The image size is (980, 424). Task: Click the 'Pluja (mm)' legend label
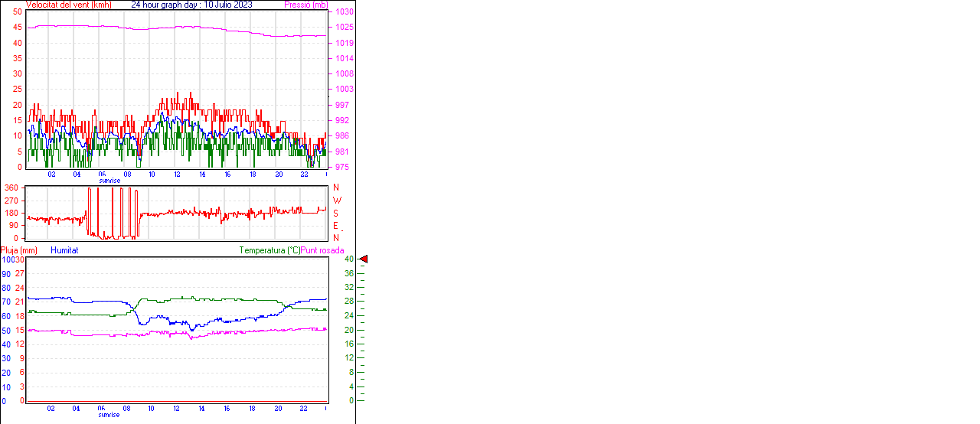18,250
